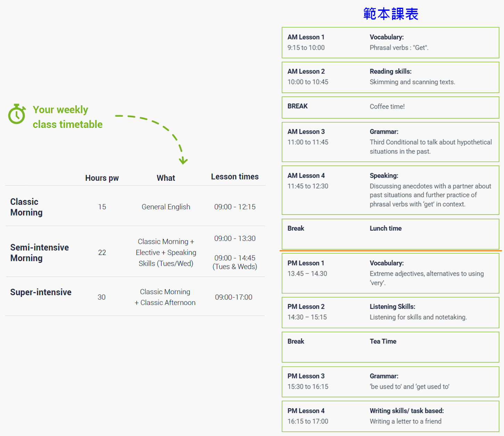Screen dimensions: 504x436
Task: Click the "What" column header
Action: pos(166,178)
